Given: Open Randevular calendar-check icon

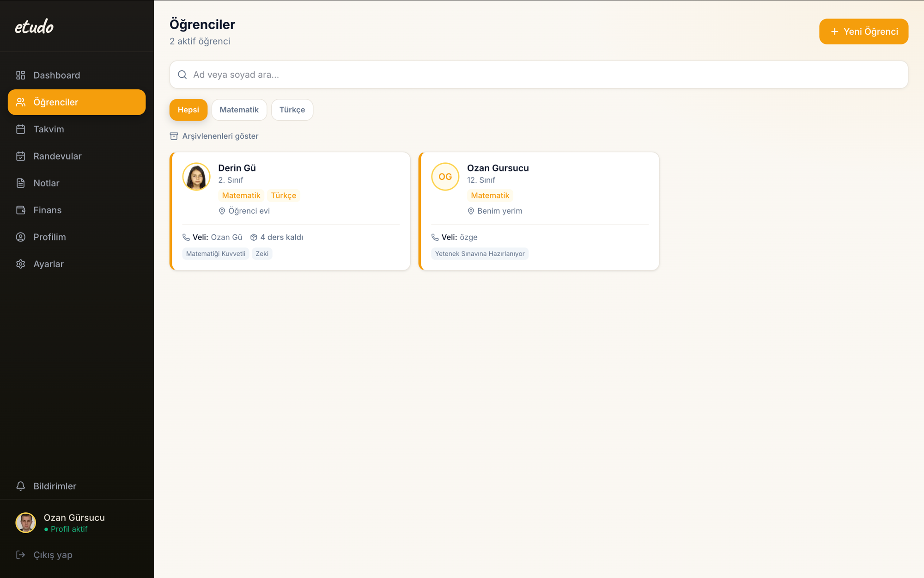Looking at the screenshot, I should (x=20, y=156).
